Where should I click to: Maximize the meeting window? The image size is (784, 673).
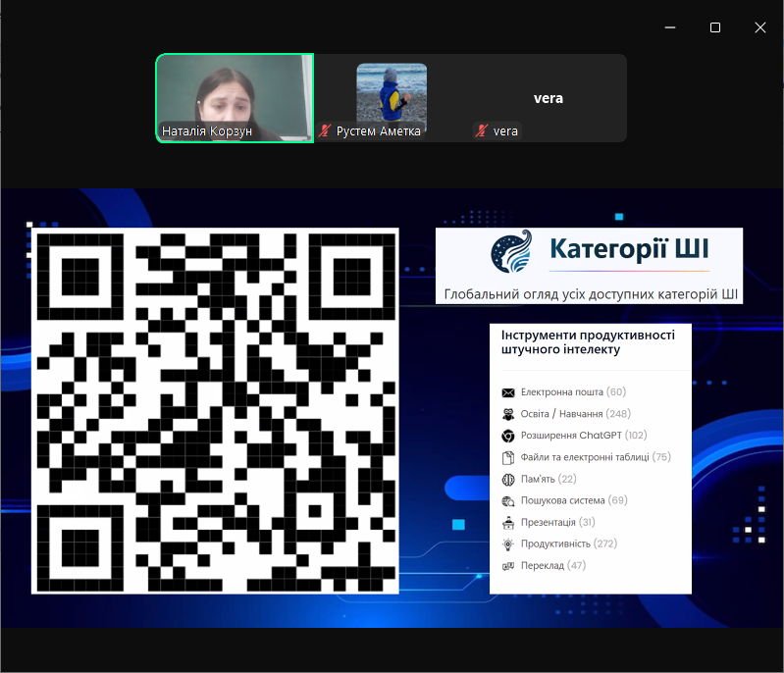[715, 27]
